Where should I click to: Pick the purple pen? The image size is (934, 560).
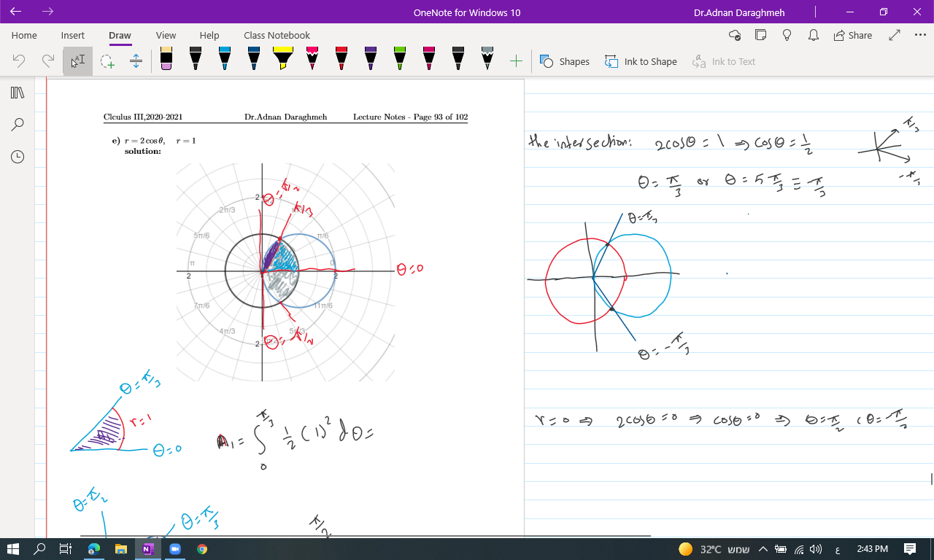[370, 58]
